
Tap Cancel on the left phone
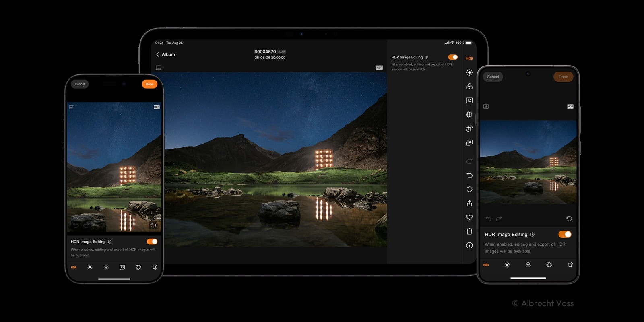tap(80, 84)
